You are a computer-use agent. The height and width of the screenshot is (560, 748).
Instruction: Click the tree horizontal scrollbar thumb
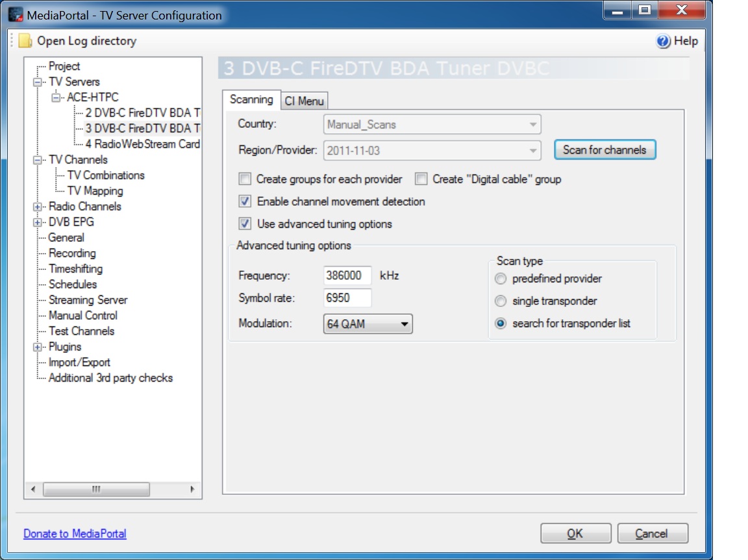(x=96, y=489)
